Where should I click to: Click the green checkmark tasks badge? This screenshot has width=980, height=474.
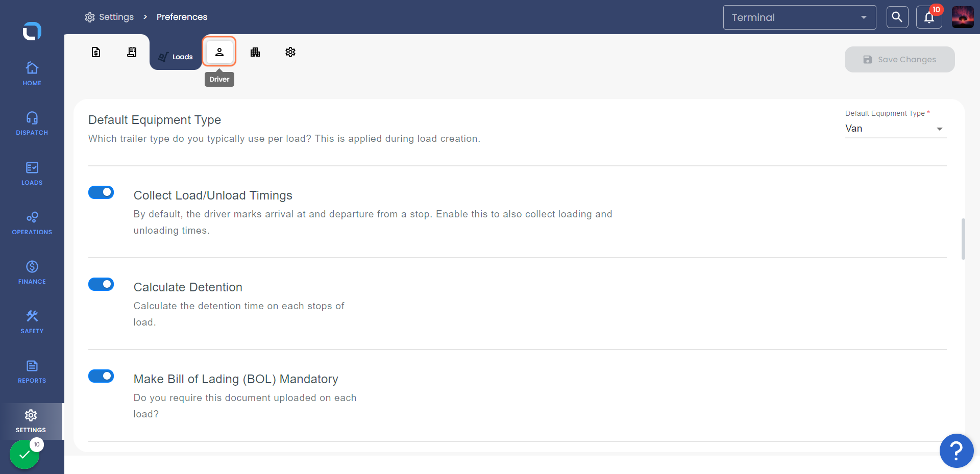[24, 454]
